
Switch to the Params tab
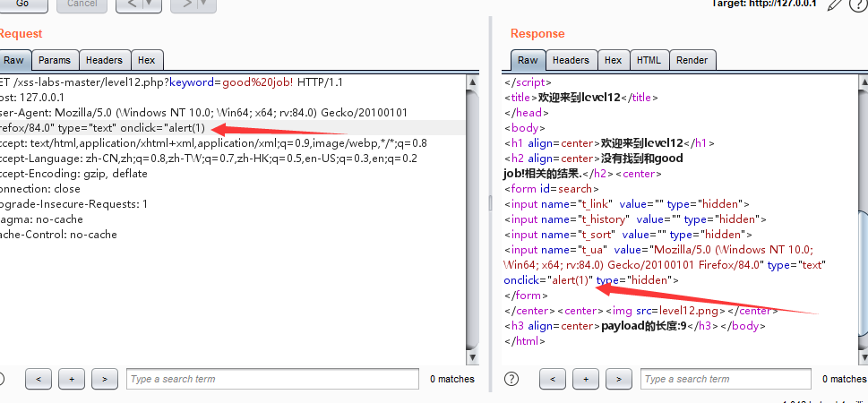point(55,60)
